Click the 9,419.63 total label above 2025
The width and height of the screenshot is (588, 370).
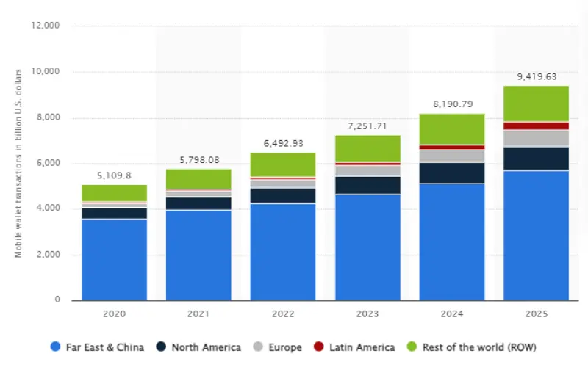pos(536,75)
